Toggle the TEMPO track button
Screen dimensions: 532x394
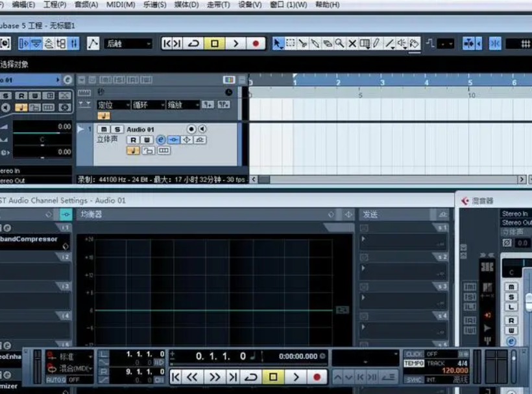[414, 364]
